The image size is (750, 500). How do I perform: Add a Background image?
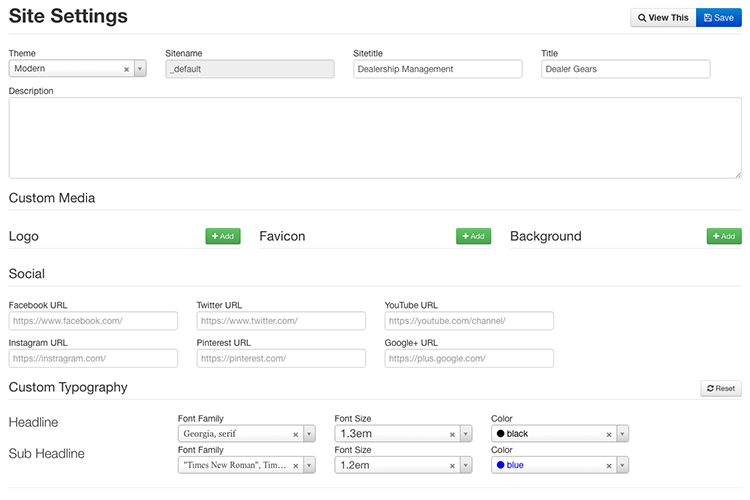click(724, 236)
